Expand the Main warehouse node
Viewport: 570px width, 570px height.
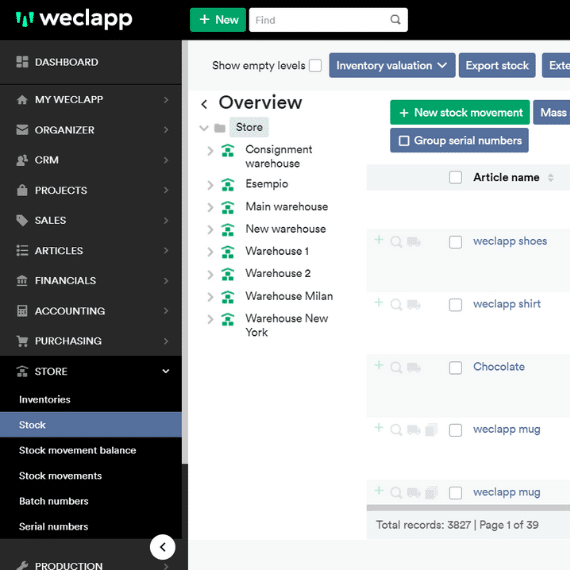pyautogui.click(x=210, y=208)
